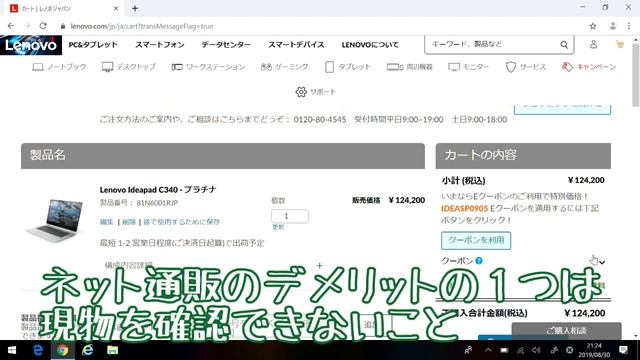Click the 削除 link to remove item

pos(129,222)
